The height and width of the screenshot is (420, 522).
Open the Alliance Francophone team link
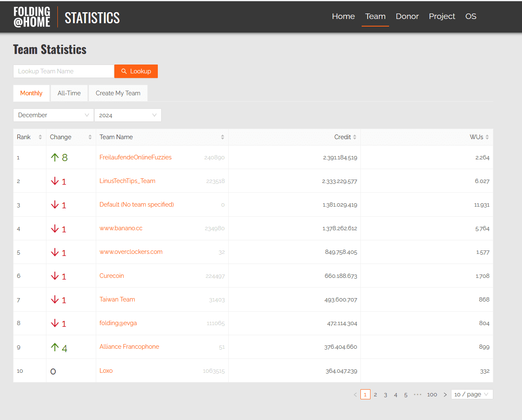click(x=129, y=347)
